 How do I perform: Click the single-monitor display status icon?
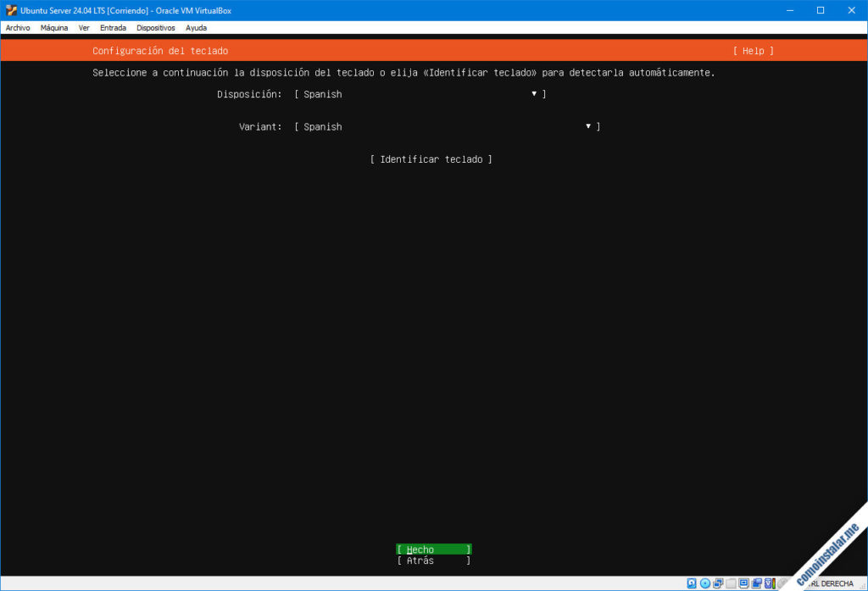743,583
